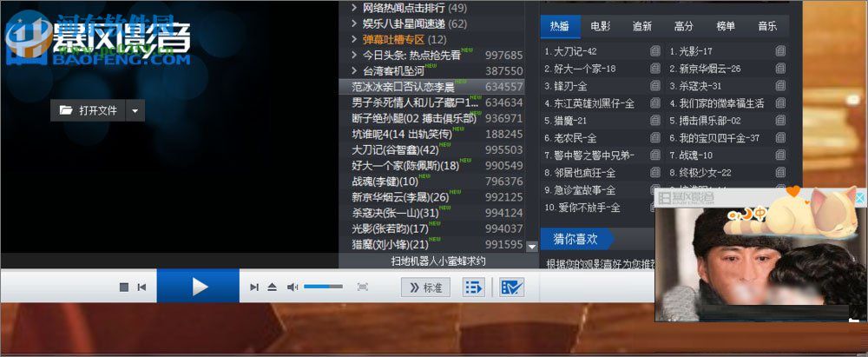Close the popup ad with the X

click(859, 198)
